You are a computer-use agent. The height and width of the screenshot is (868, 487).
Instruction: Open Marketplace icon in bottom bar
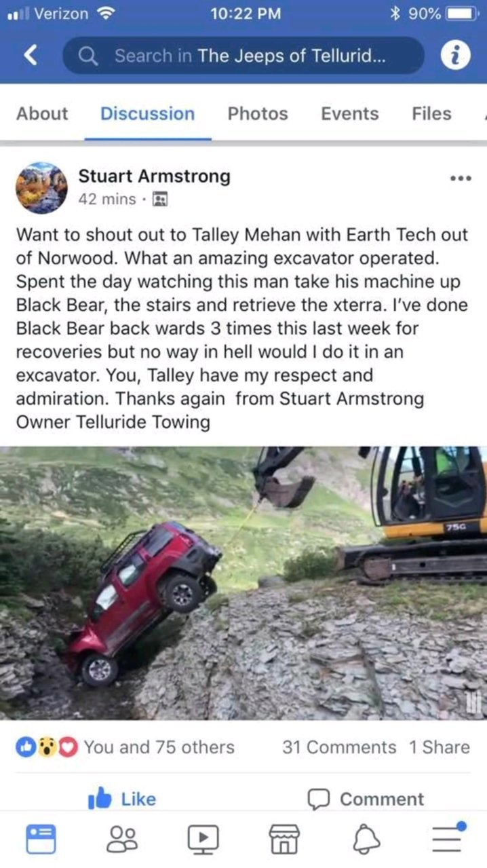coord(284,839)
